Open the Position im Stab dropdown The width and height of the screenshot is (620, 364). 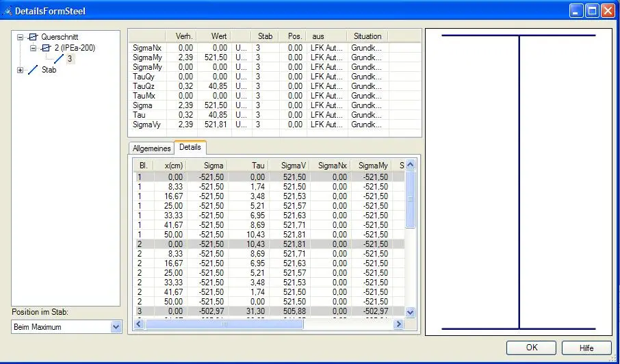(x=116, y=327)
